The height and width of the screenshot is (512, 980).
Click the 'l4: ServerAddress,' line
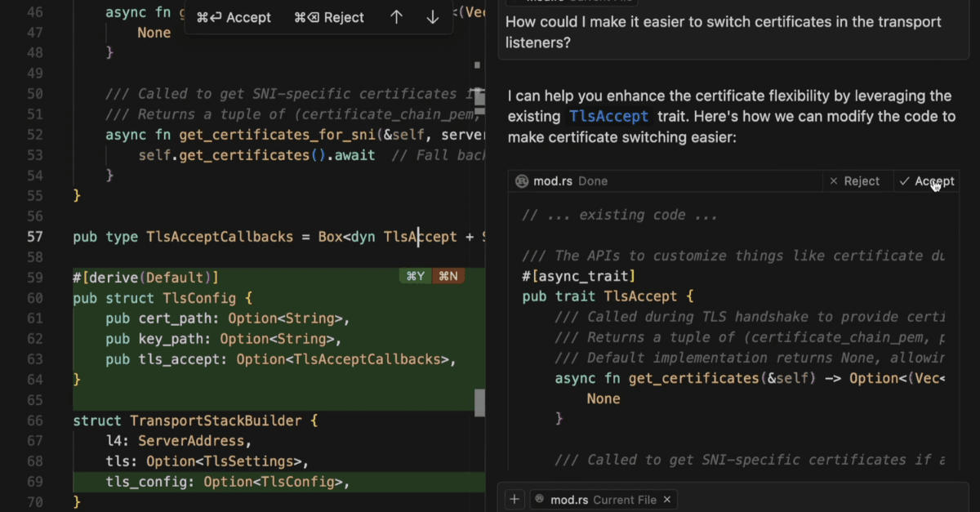(x=179, y=441)
